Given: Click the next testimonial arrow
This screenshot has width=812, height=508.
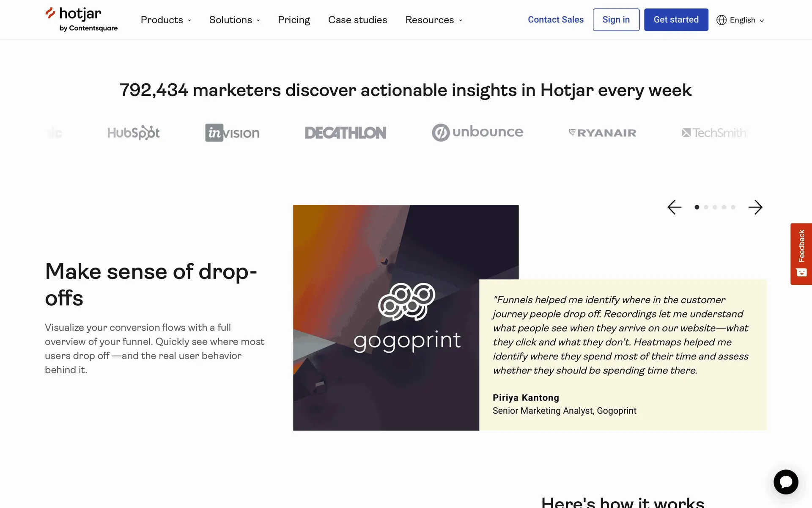Looking at the screenshot, I should coord(755,207).
